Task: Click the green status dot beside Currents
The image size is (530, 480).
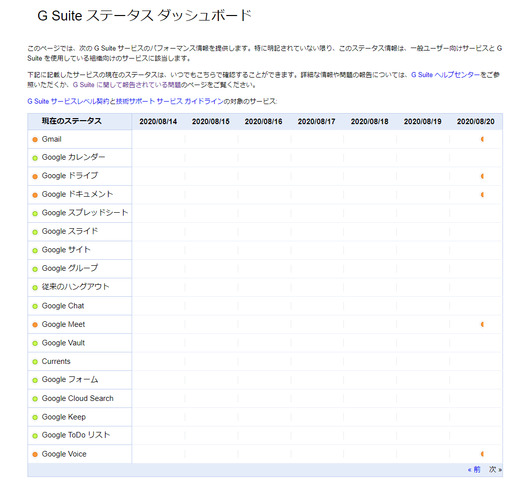Action: [x=35, y=362]
